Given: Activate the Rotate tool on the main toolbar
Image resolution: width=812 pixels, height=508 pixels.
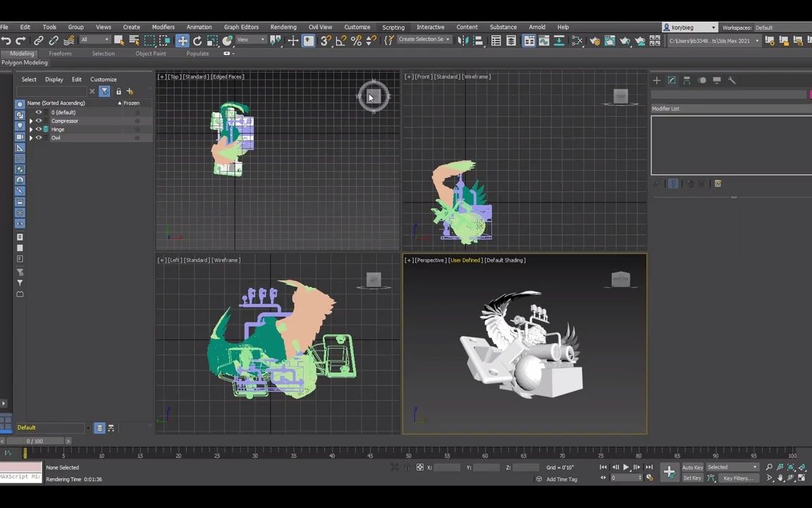Looking at the screenshot, I should (x=197, y=40).
